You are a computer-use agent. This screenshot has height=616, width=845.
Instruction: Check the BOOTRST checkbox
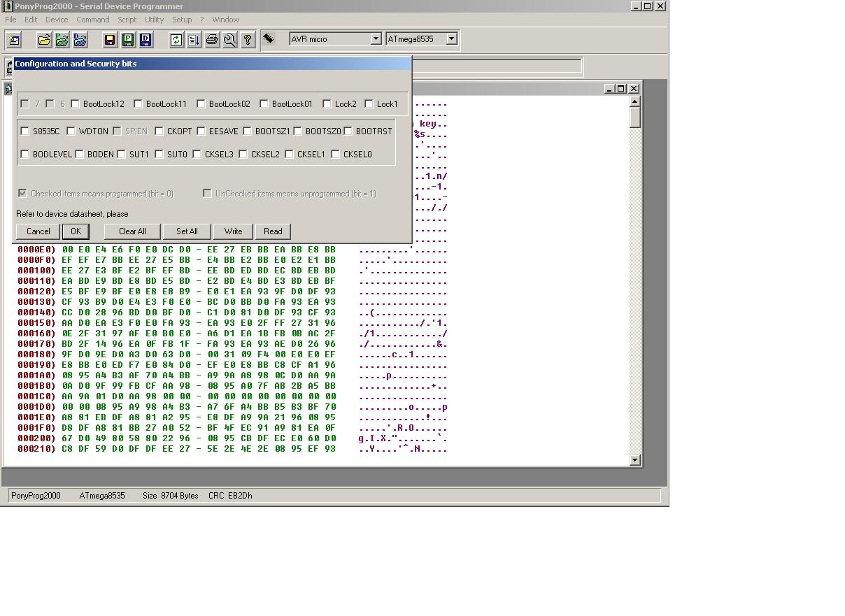pos(348,131)
